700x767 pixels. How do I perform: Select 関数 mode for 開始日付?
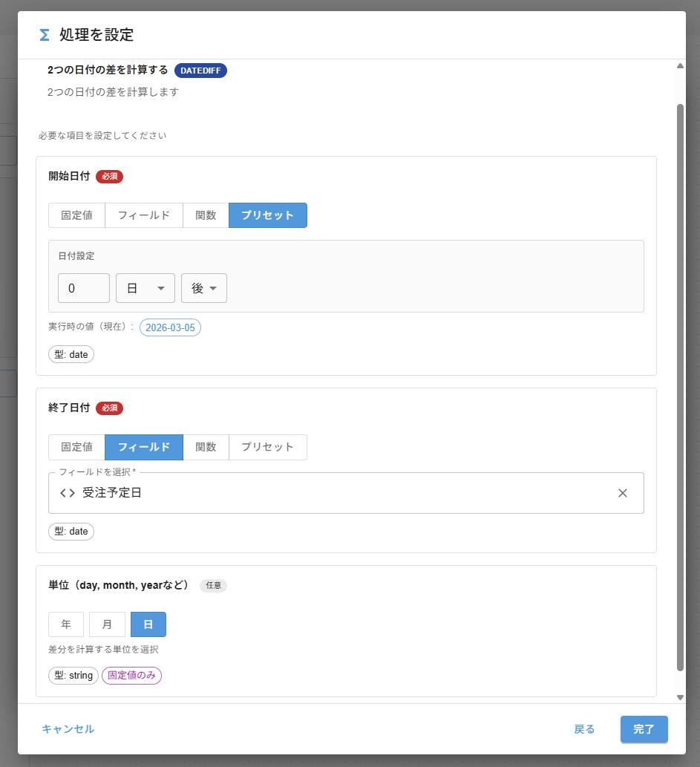point(206,215)
